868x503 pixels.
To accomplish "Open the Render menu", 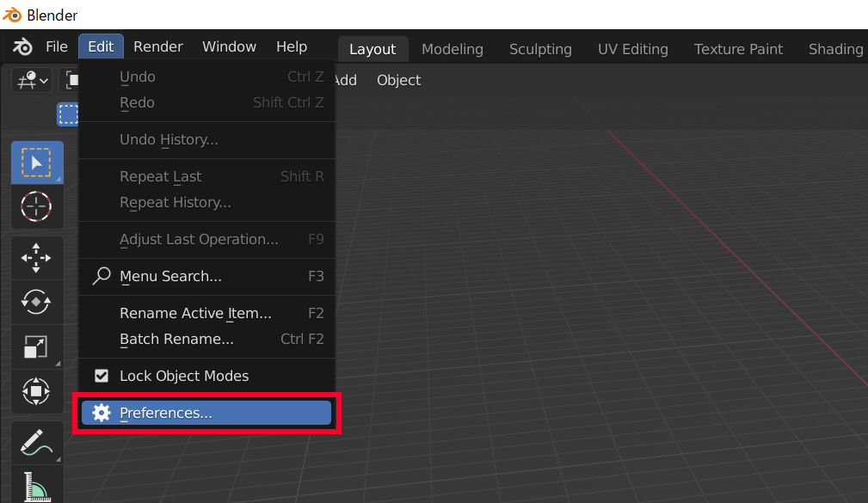I will point(157,46).
